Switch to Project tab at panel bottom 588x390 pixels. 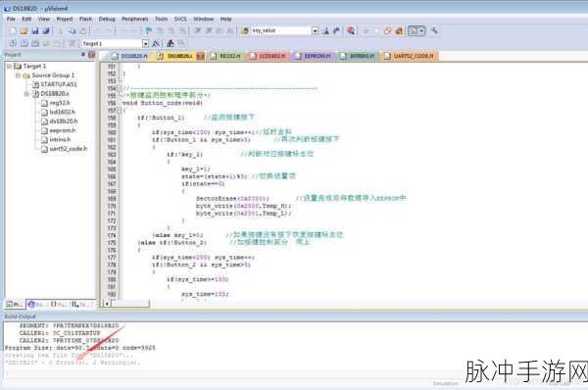[x=15, y=304]
